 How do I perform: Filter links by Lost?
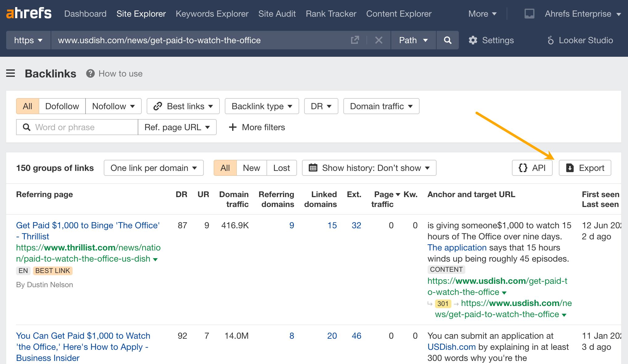[281, 168]
